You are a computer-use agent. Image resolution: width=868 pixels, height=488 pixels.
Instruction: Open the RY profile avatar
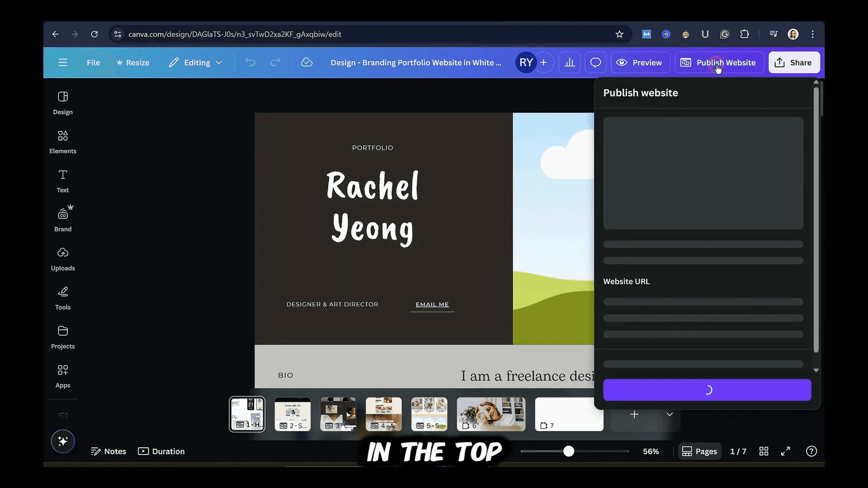click(x=526, y=62)
